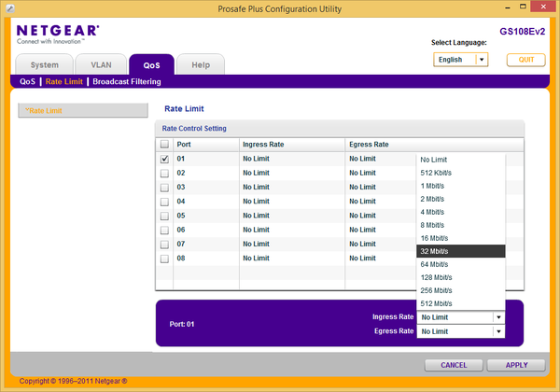
Task: Click the CANCEL button
Action: [x=453, y=365]
